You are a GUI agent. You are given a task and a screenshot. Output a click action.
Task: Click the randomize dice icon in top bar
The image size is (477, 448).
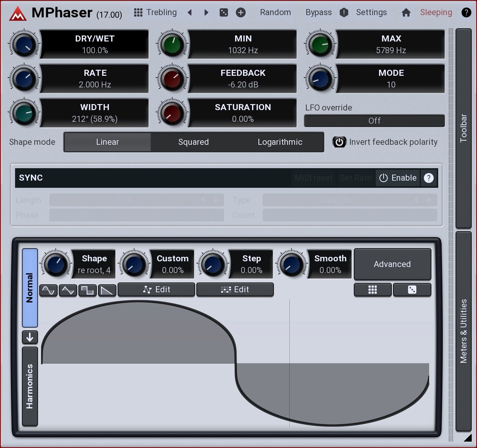pos(224,12)
